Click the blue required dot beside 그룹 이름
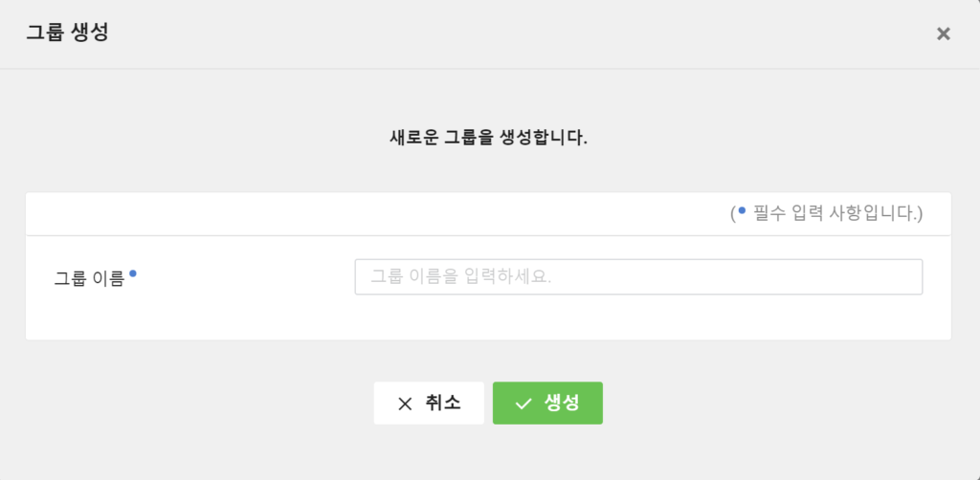Viewport: 980px width, 480px height. click(x=132, y=273)
